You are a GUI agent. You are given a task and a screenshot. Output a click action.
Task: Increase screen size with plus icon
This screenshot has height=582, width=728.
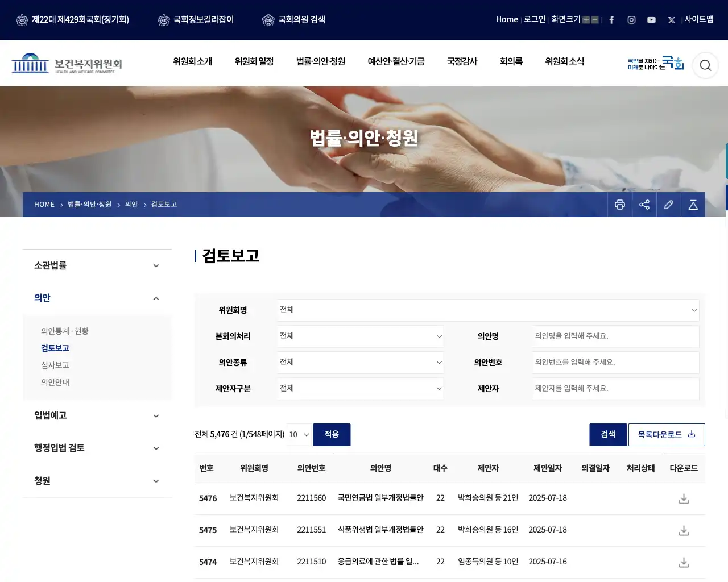pyautogui.click(x=586, y=20)
